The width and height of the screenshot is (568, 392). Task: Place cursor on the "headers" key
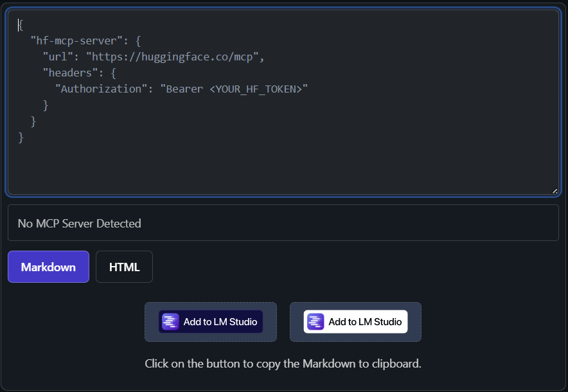tap(70, 73)
